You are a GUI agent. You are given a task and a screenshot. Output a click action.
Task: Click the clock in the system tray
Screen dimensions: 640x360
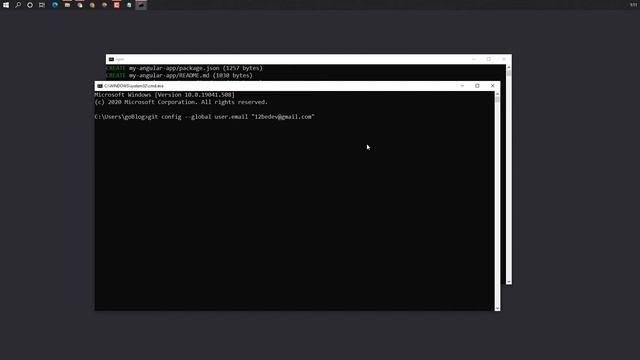(633, 5)
